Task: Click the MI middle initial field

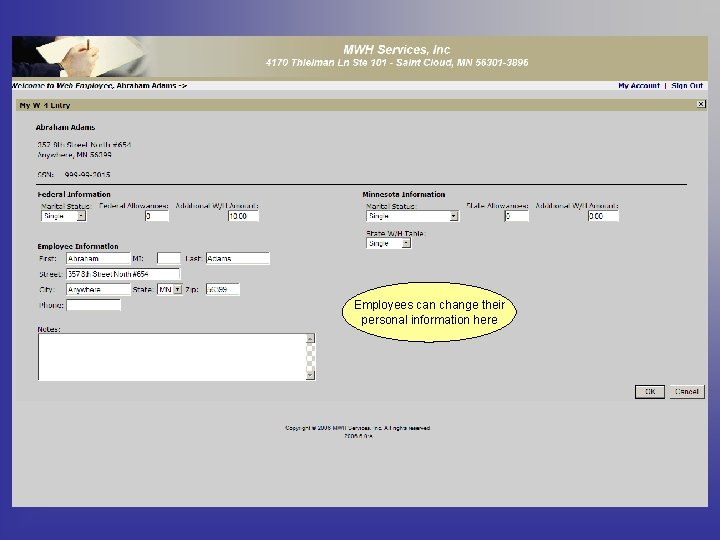Action: (x=169, y=259)
